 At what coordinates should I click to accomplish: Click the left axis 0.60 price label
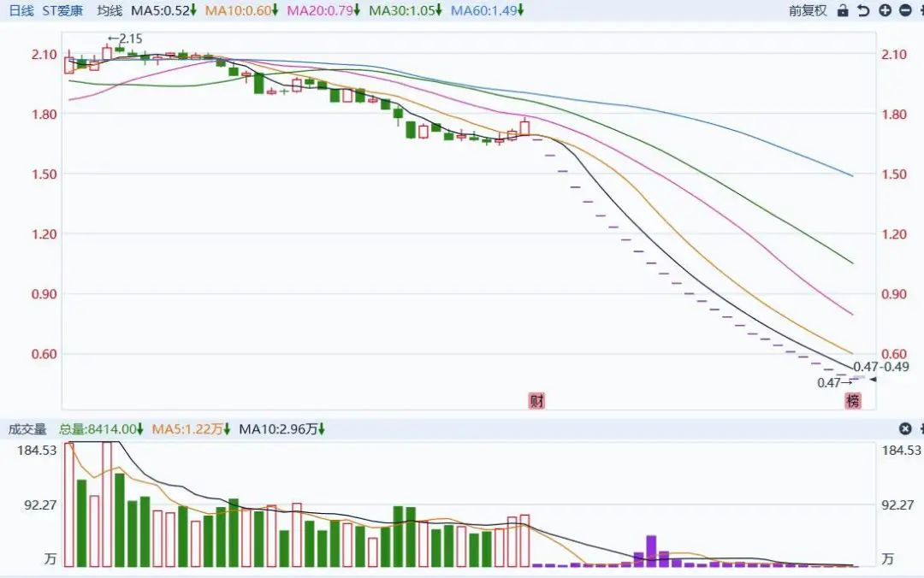pyautogui.click(x=44, y=354)
